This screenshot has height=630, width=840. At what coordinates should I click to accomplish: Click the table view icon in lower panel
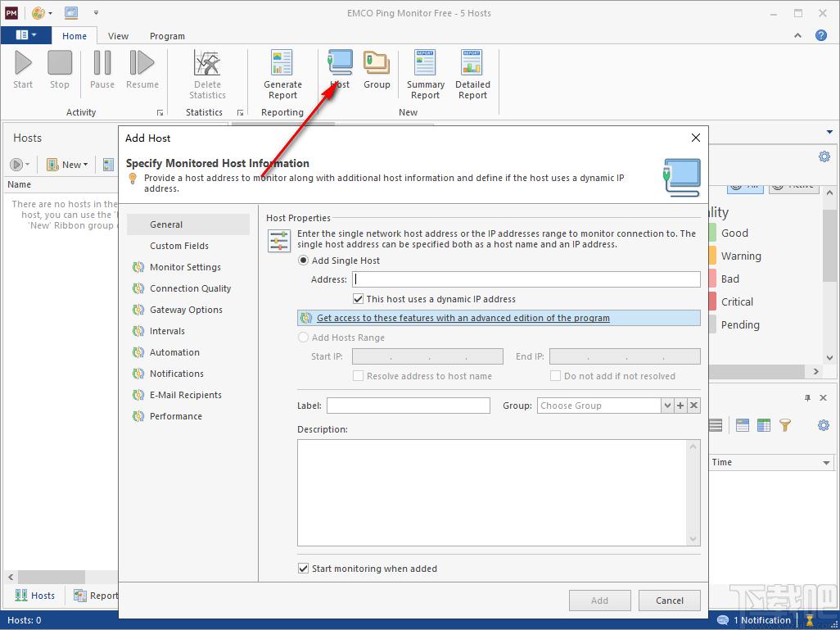tap(763, 425)
